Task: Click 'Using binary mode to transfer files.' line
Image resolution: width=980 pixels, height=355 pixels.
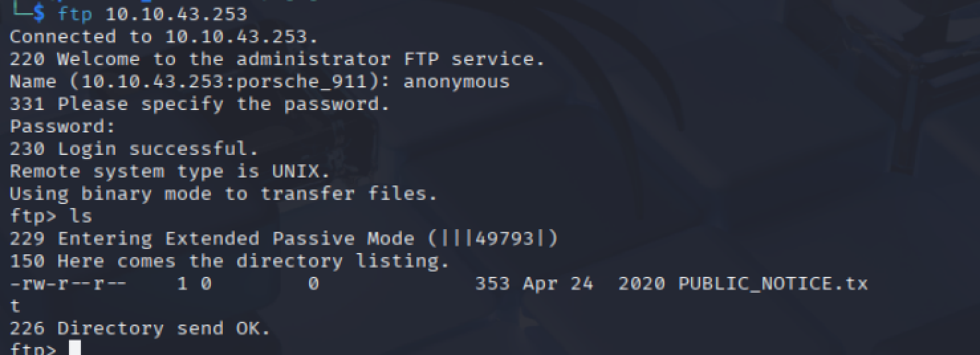Action: click(223, 193)
